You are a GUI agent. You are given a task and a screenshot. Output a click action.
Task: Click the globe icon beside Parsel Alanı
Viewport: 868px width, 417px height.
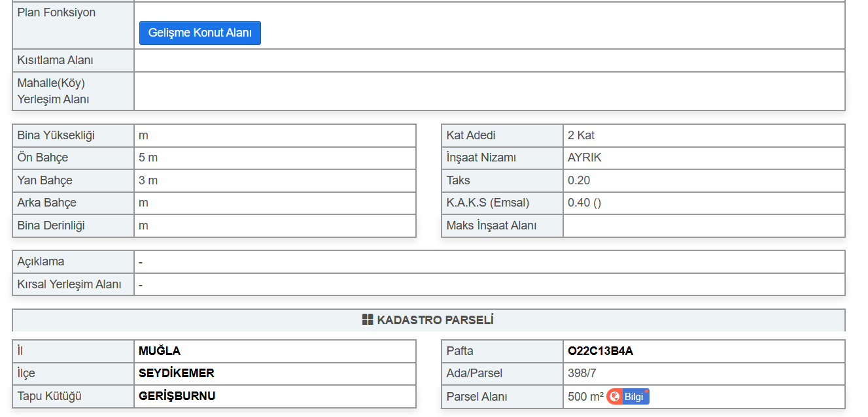click(x=615, y=397)
